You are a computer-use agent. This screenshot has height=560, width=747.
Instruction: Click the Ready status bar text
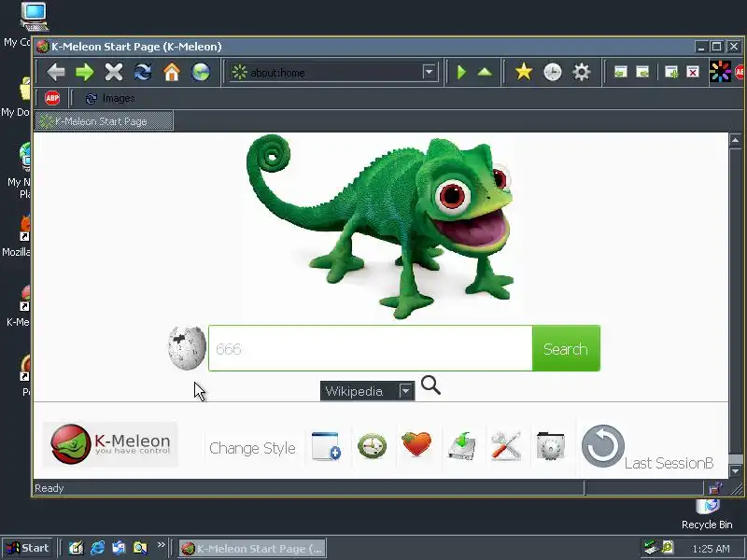coord(49,488)
